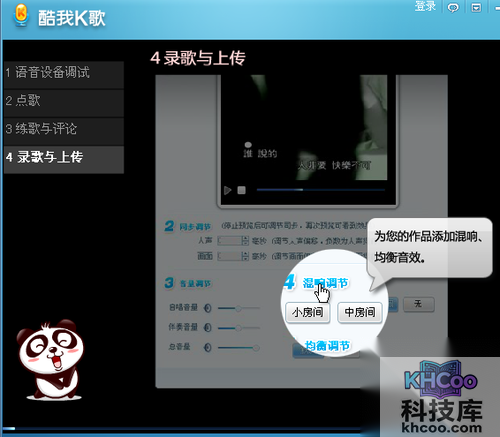Viewport: 500px width, 437px height.
Task: Adjust the 伴奏音量 volume slider
Action: 239,328
